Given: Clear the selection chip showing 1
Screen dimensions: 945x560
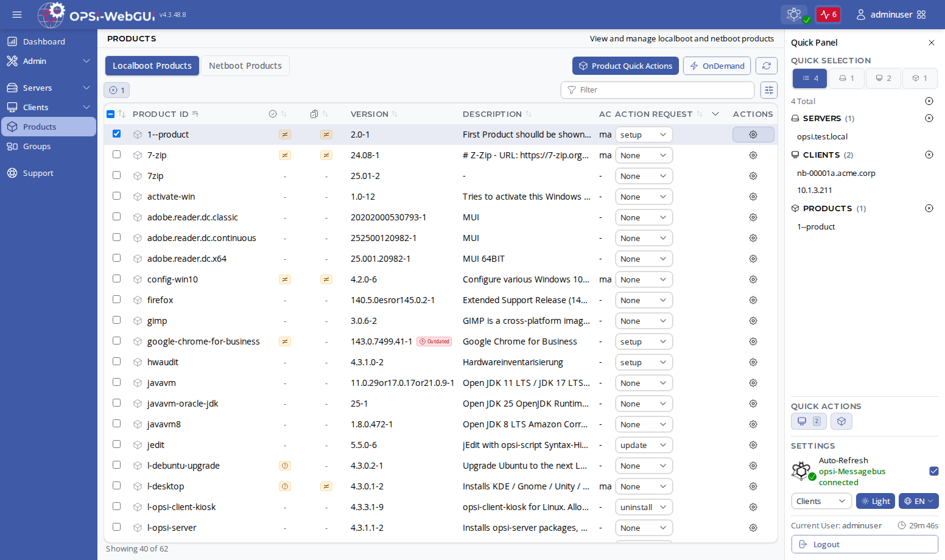Looking at the screenshot, I should (117, 90).
